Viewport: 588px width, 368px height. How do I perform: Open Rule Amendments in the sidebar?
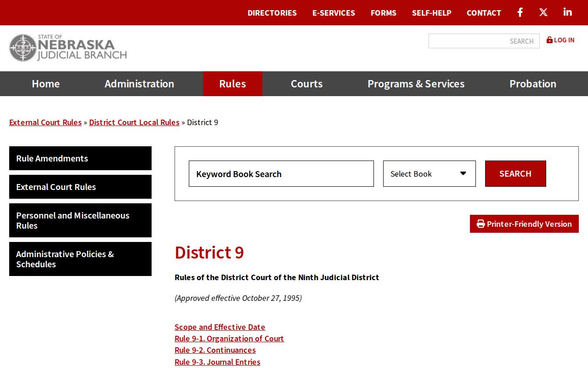pyautogui.click(x=80, y=158)
